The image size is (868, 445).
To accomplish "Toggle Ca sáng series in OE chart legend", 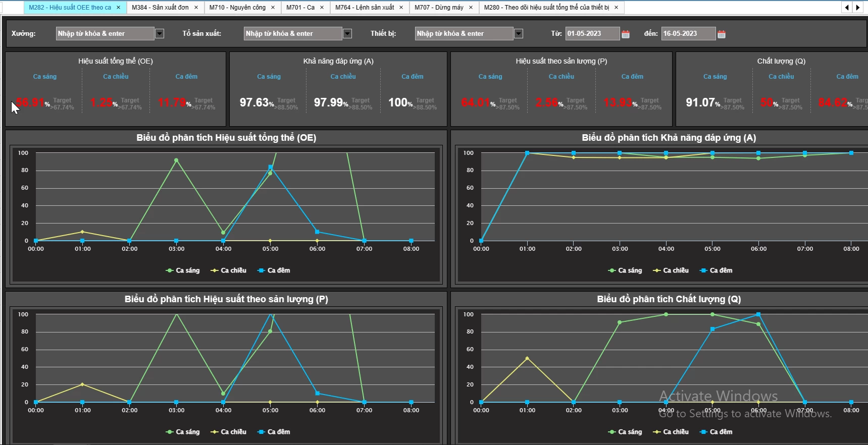I will (183, 270).
